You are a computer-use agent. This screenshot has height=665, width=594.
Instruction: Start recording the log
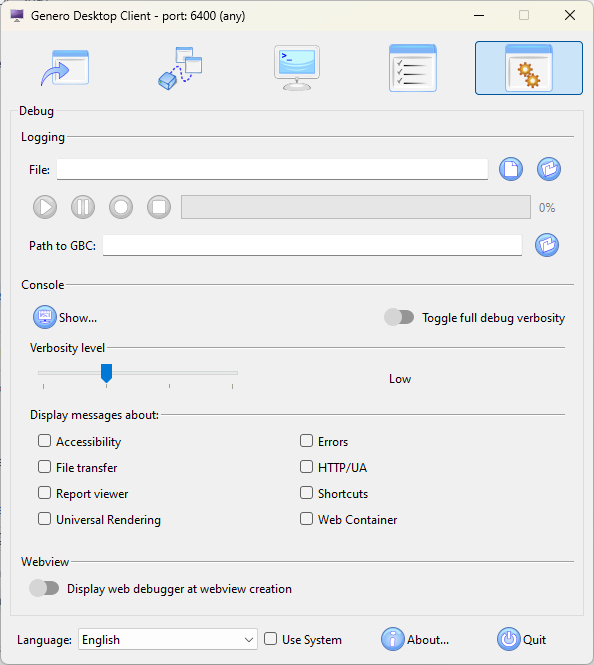[121, 207]
